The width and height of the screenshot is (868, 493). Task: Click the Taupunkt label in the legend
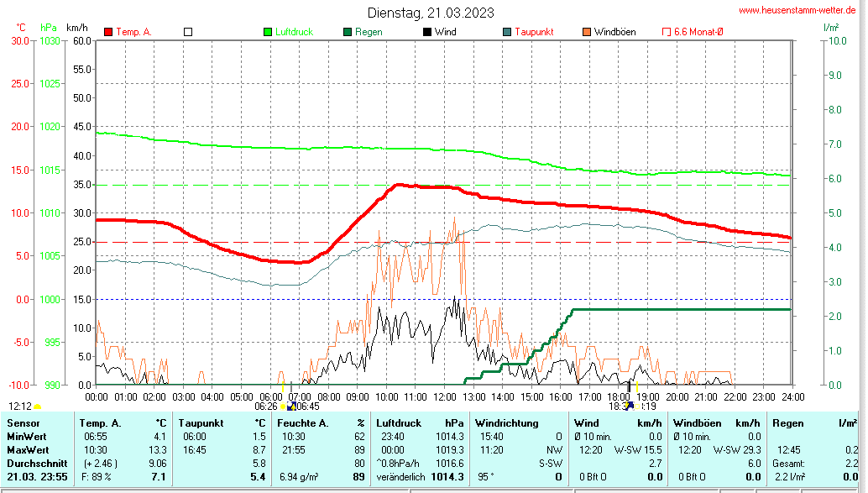coord(534,32)
